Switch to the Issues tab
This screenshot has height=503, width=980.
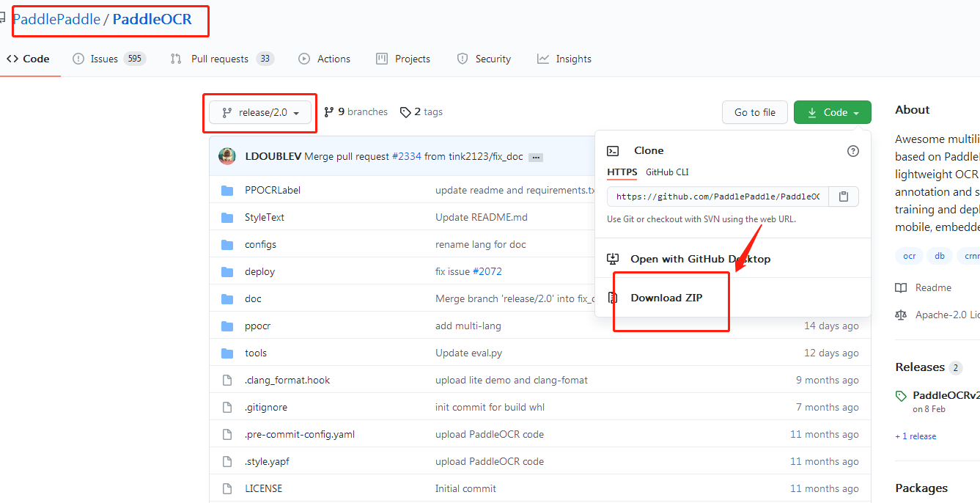[x=109, y=59]
